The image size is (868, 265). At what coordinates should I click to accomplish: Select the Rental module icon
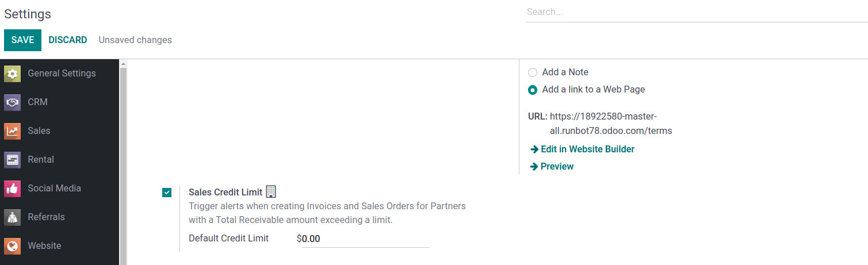tap(12, 160)
